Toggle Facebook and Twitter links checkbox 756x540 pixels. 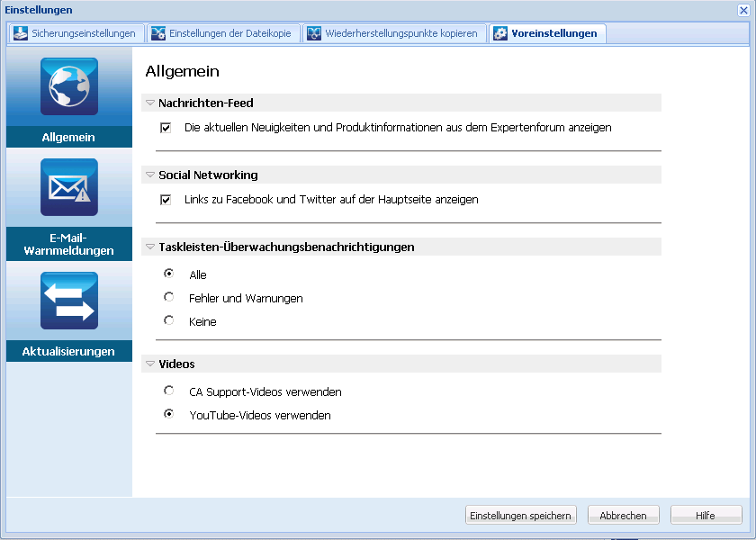pos(166,200)
